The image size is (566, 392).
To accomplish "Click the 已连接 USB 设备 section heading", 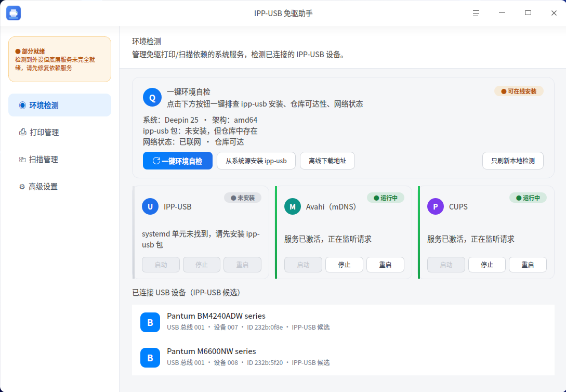I will (x=186, y=292).
